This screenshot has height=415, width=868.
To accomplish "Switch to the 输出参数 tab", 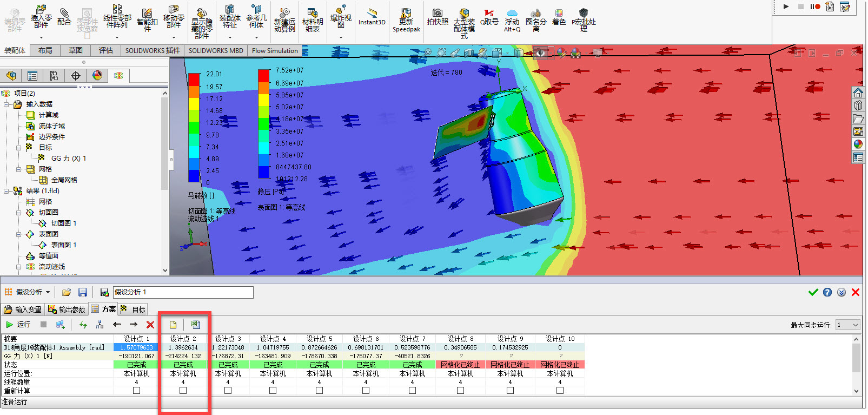I will point(67,309).
